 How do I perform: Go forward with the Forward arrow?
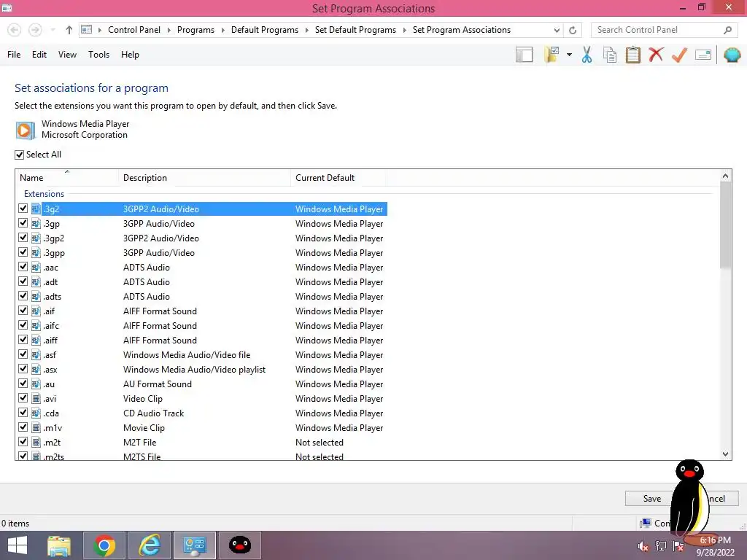35,30
